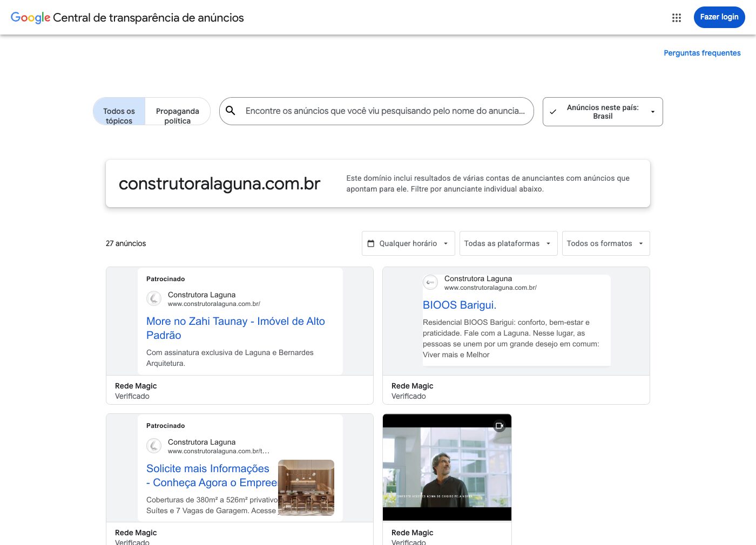Click the video camera icon on video ad

click(500, 426)
